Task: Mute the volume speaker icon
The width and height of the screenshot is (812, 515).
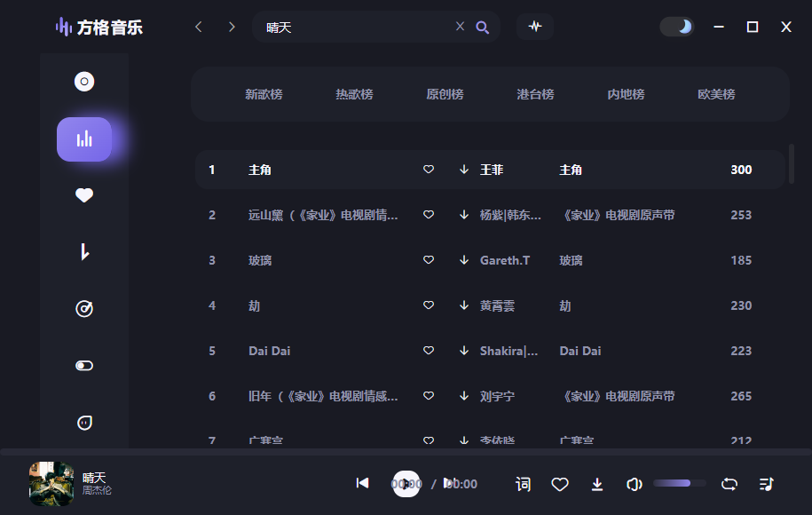Action: [x=635, y=484]
